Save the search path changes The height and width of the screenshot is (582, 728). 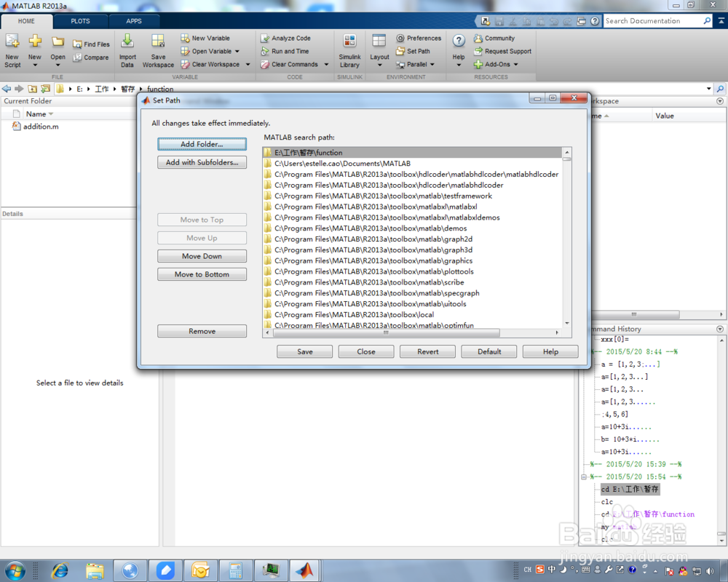coord(304,351)
